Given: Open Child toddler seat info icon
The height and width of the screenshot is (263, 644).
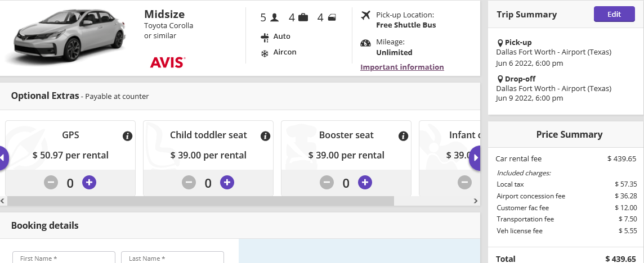Looking at the screenshot, I should 265,136.
